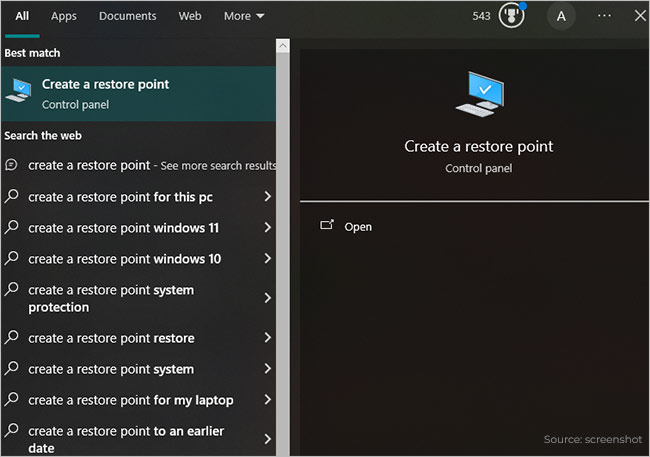
Task: Click search icon for 'system protection' suggestion
Action: coord(12,289)
